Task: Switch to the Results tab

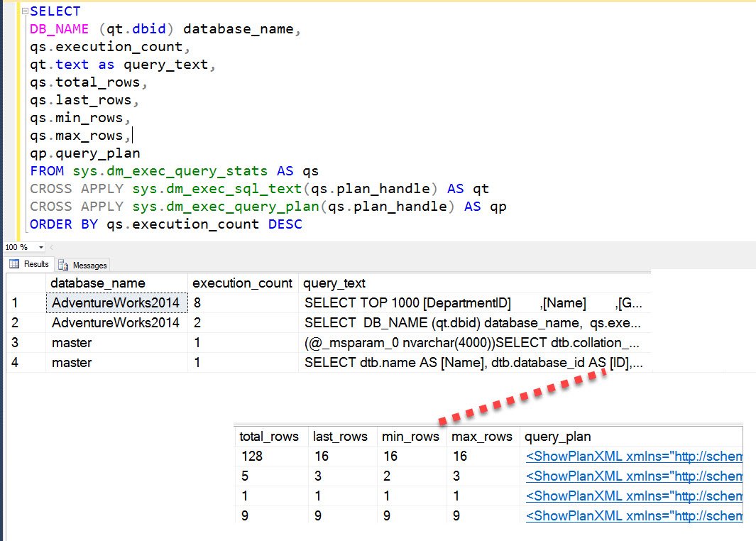Action: 29,264
